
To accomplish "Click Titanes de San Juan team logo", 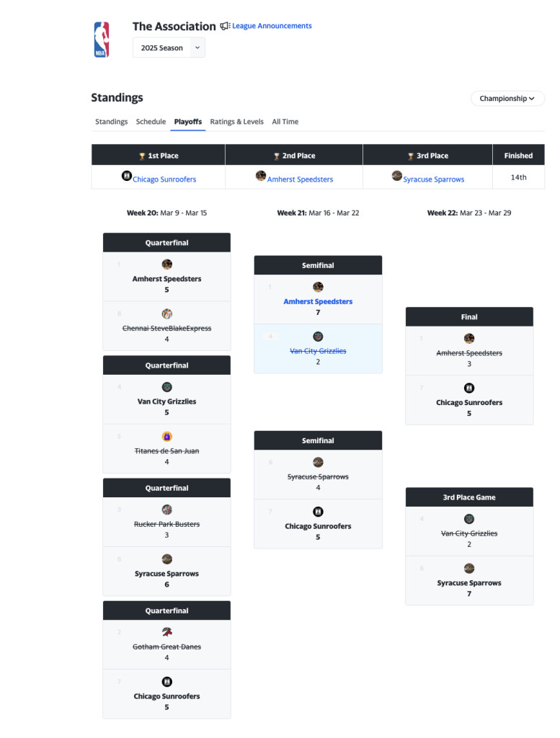I will point(167,436).
